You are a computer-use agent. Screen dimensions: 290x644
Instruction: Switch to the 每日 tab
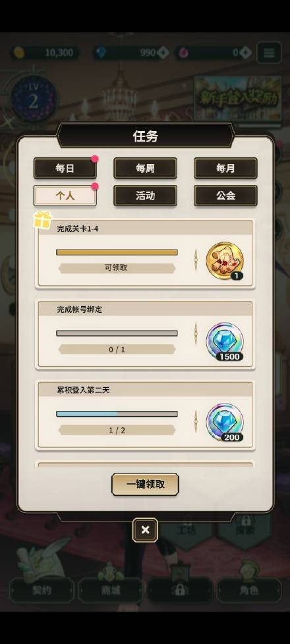coord(65,169)
